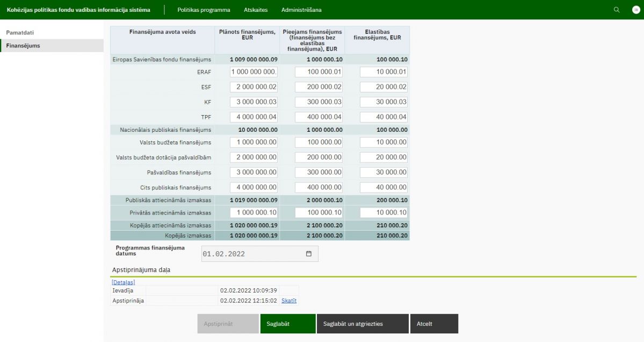Click the ESF available financing field
Viewport: 644px width, 342px height.
click(319, 87)
